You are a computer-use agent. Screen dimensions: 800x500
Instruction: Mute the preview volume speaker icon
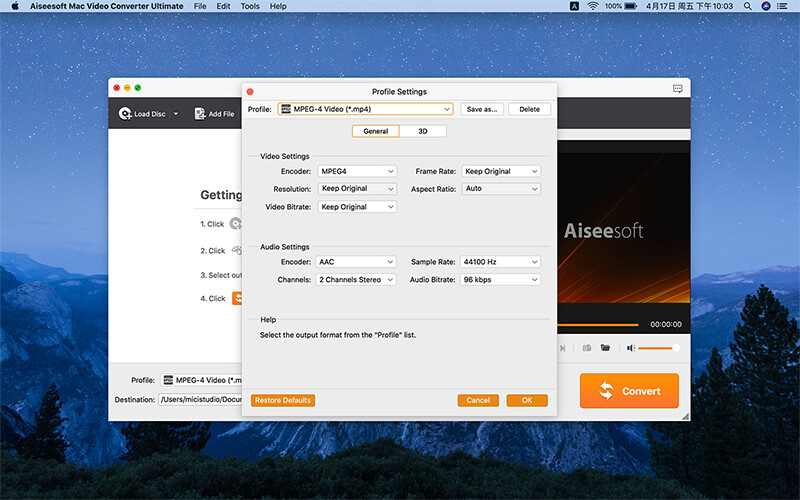631,348
